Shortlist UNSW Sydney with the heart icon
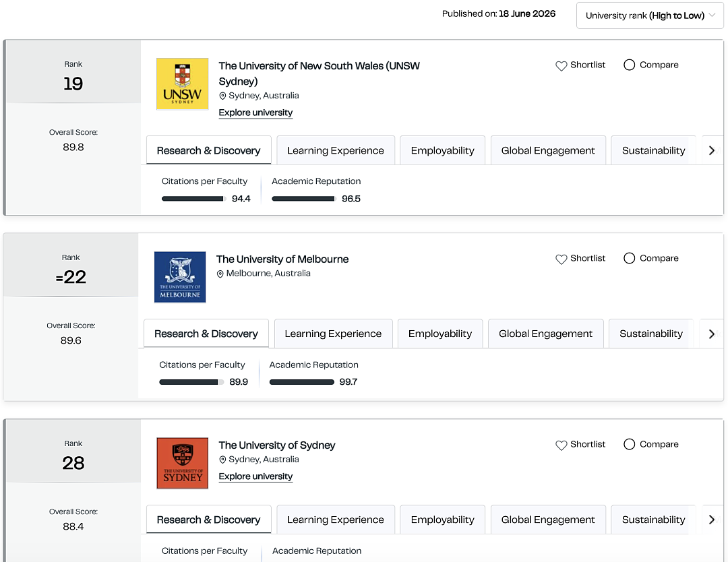The height and width of the screenshot is (562, 728). [562, 65]
